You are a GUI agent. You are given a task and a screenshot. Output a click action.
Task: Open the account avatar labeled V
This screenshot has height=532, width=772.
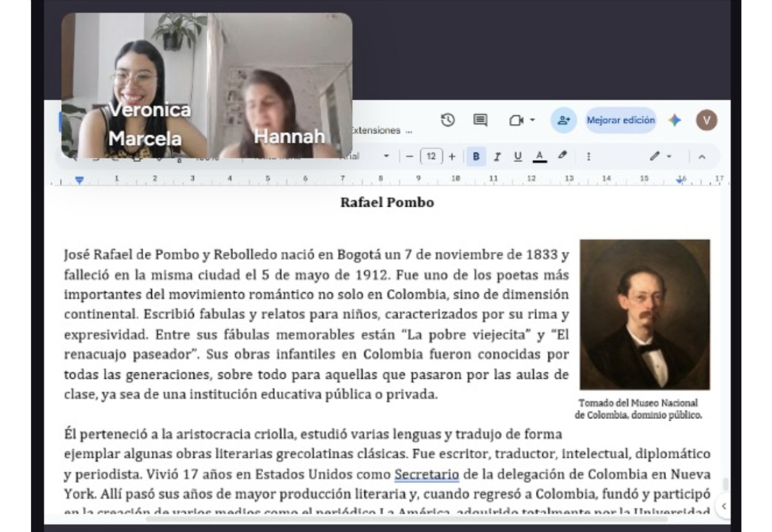pyautogui.click(x=706, y=120)
